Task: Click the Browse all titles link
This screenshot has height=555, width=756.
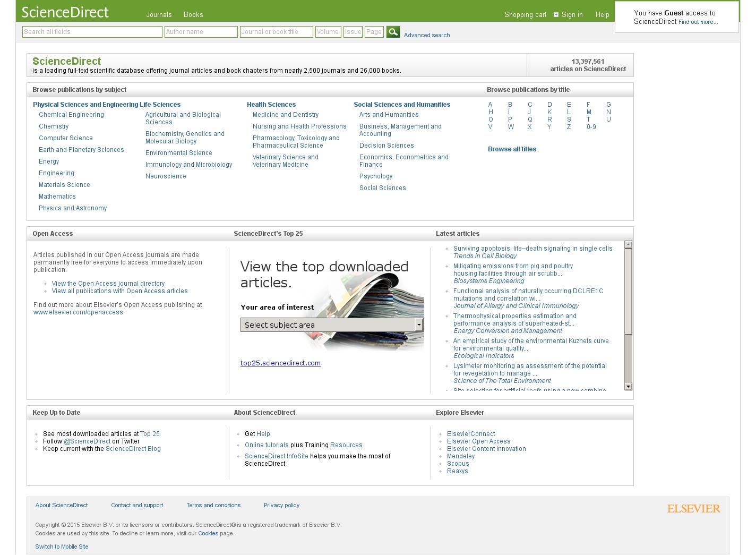Action: tap(512, 149)
